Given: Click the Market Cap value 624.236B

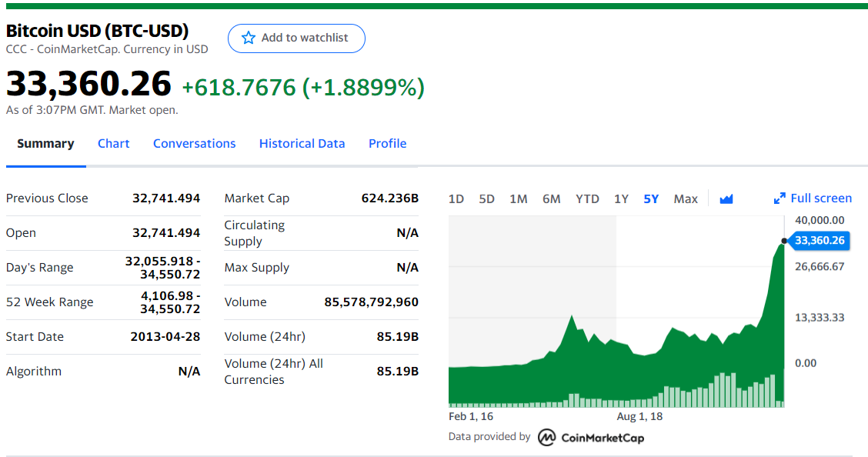Looking at the screenshot, I should 389,198.
